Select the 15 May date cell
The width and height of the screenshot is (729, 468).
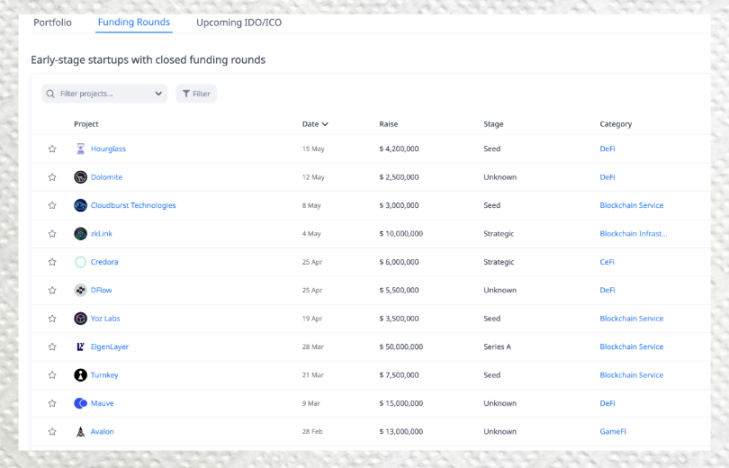coord(313,149)
